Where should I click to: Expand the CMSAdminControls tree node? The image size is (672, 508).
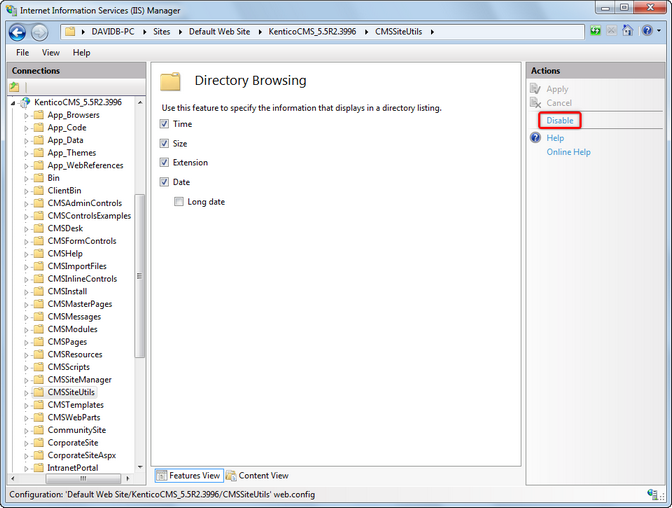(26, 204)
